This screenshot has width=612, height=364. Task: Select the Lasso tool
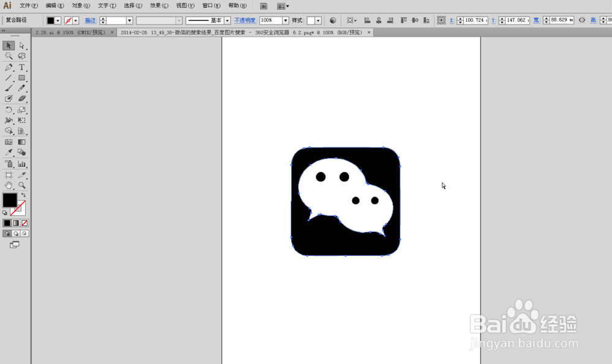[22, 56]
